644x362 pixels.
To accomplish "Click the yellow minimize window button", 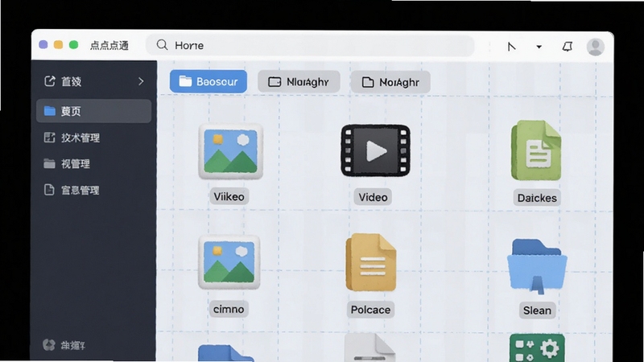I will tap(58, 45).
